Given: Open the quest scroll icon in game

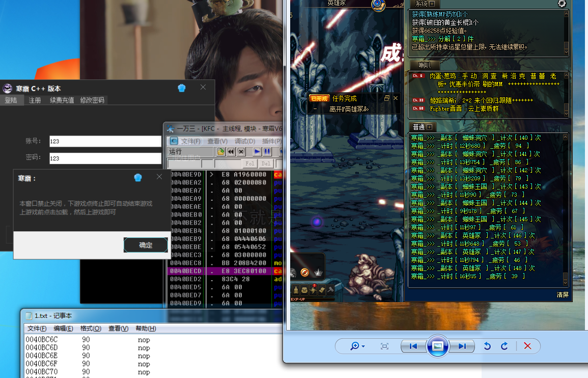Looking at the screenshot, I should click(322, 290).
